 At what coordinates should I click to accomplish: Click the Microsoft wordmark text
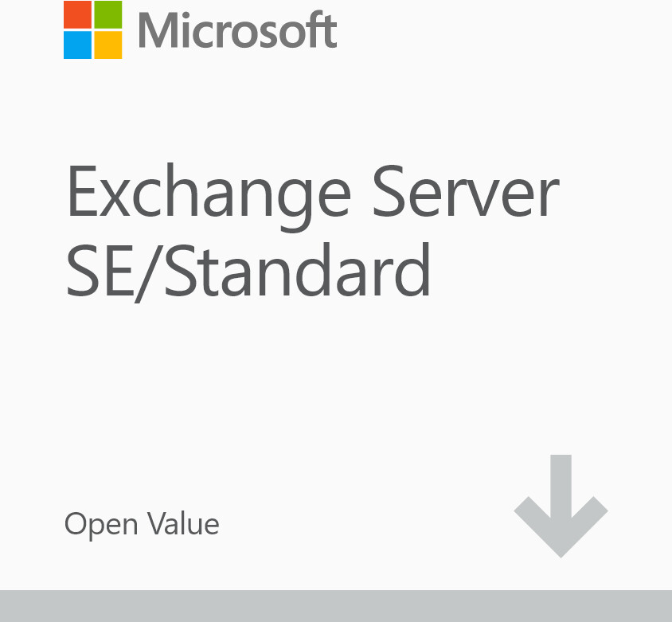point(237,30)
